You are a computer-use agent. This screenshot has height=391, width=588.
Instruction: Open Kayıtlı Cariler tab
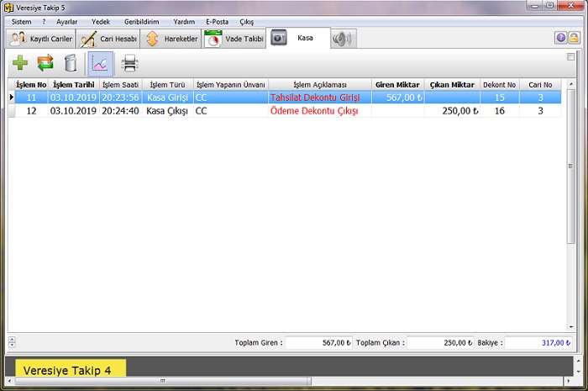(40, 39)
